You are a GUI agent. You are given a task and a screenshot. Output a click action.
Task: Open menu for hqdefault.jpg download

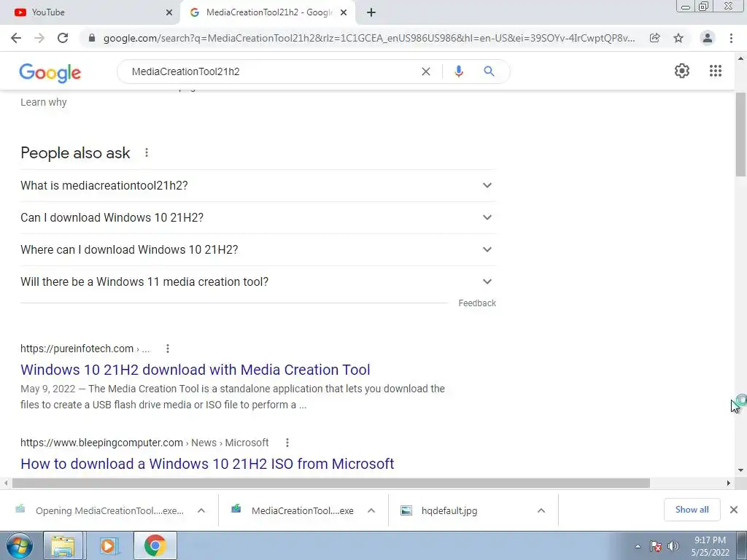[541, 510]
